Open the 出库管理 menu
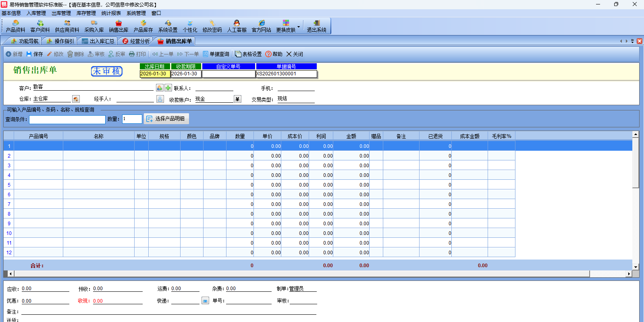Image resolution: width=644 pixels, height=322 pixels. coord(61,13)
